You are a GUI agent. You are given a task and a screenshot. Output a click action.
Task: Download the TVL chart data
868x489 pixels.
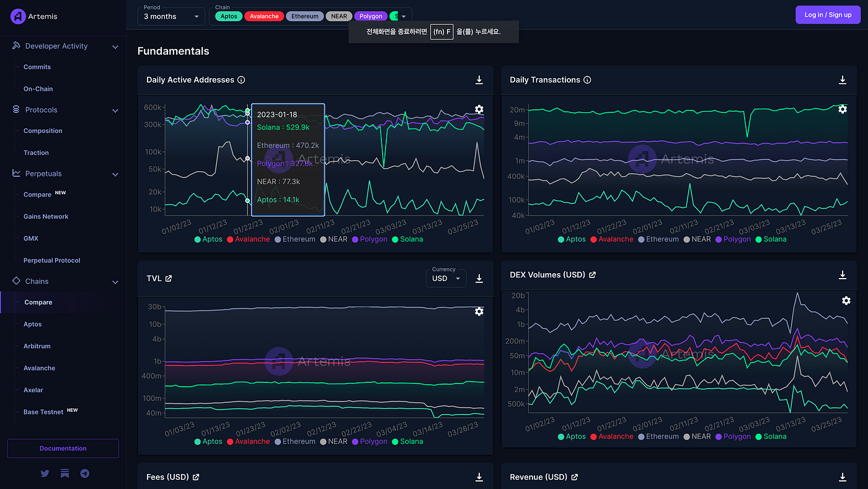tap(479, 279)
